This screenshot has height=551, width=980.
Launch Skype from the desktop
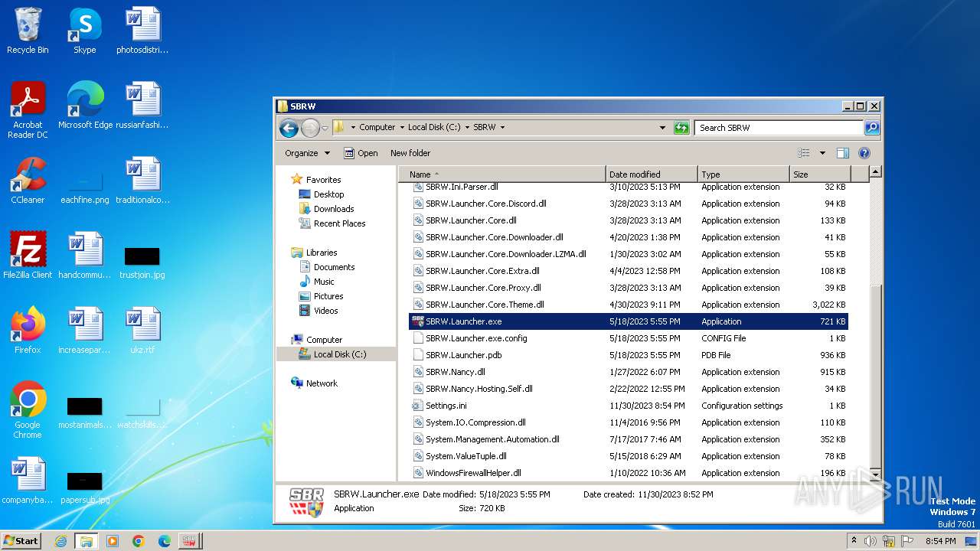84,31
